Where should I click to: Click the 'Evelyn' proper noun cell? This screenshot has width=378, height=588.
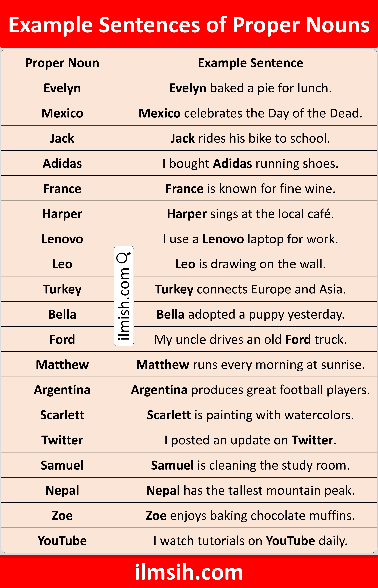click(62, 88)
